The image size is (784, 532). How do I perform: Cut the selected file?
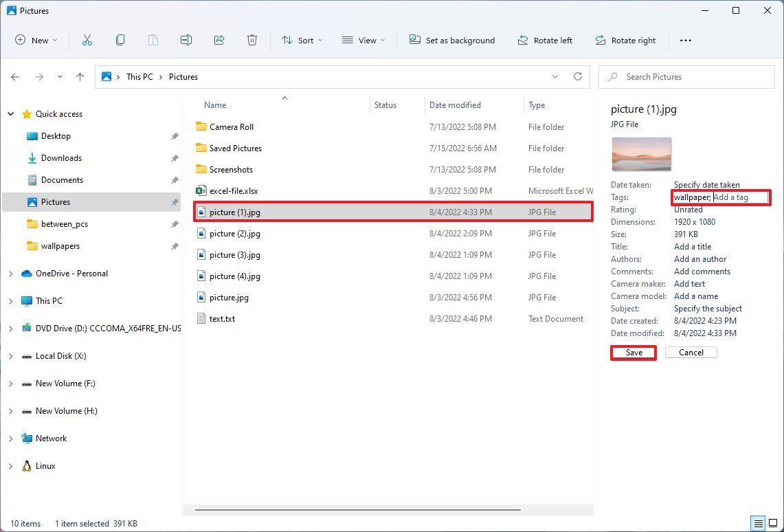point(87,40)
